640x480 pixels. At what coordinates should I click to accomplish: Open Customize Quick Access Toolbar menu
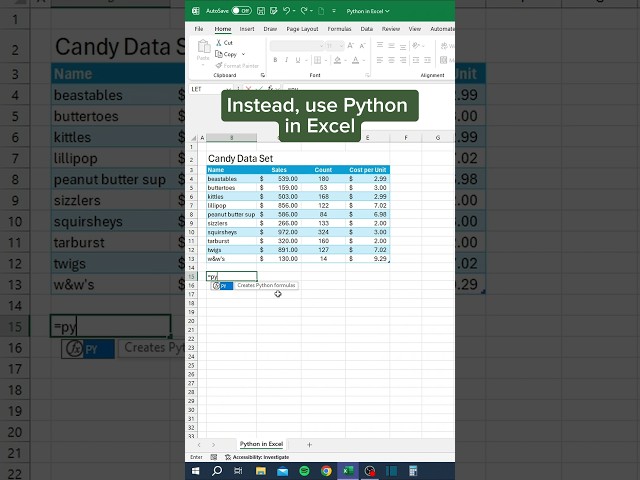(334, 11)
